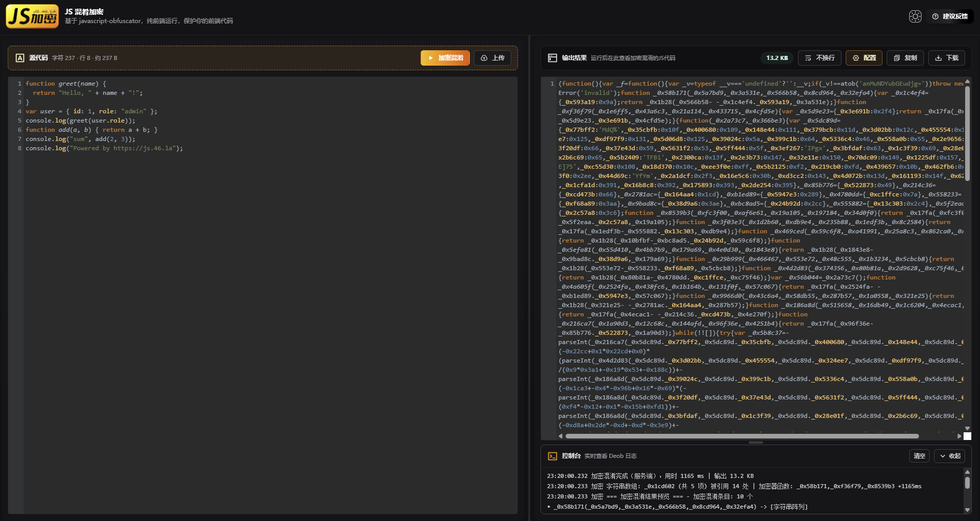Run the 加密混淆 obfuscation
The width and height of the screenshot is (980, 521).
(x=445, y=58)
